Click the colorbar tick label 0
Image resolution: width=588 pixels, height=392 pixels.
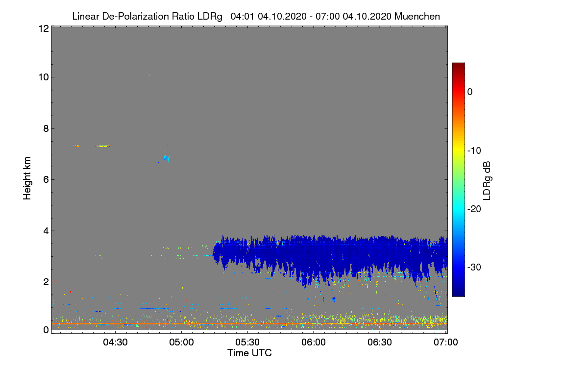pos(470,92)
